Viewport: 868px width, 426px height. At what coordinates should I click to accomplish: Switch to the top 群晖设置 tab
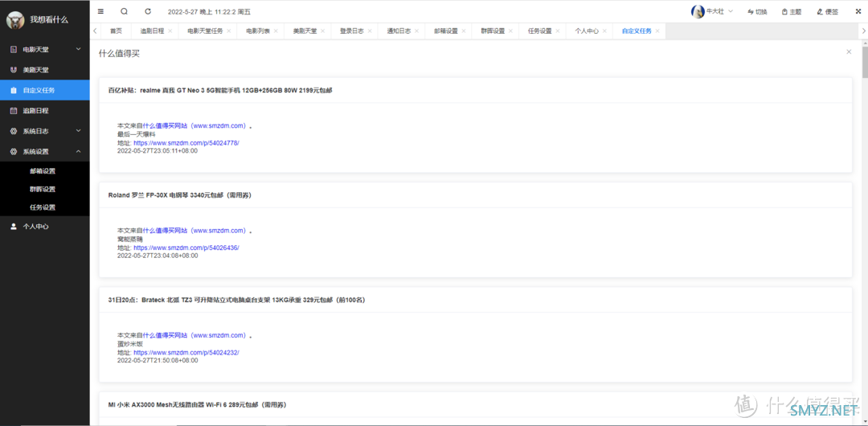tap(493, 31)
